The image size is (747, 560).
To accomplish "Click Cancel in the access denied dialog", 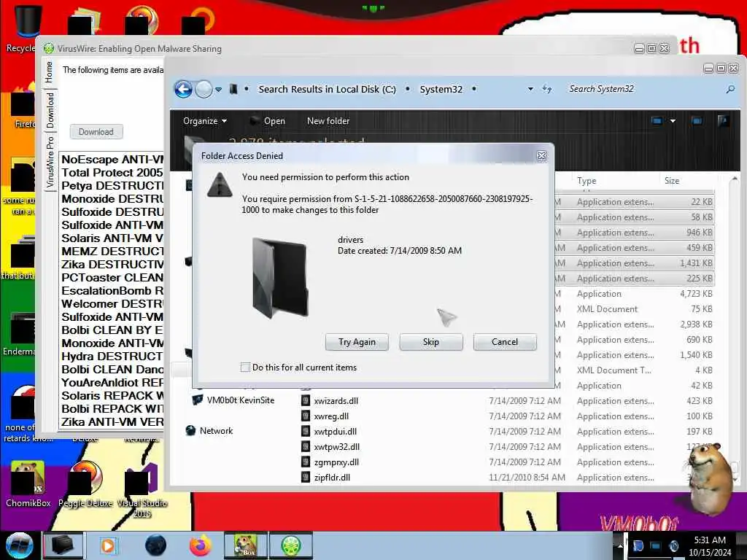I will (505, 342).
